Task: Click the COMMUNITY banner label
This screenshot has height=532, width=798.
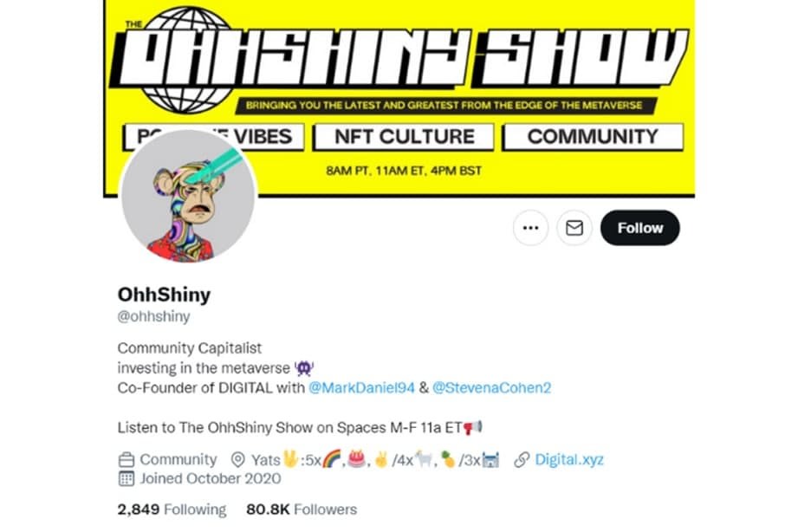Action: coord(593,136)
